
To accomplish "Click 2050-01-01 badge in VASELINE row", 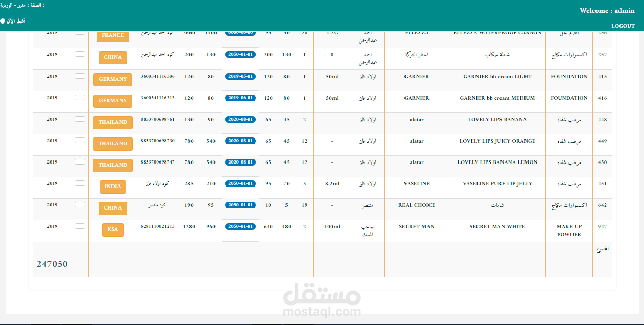I will pos(241,183).
